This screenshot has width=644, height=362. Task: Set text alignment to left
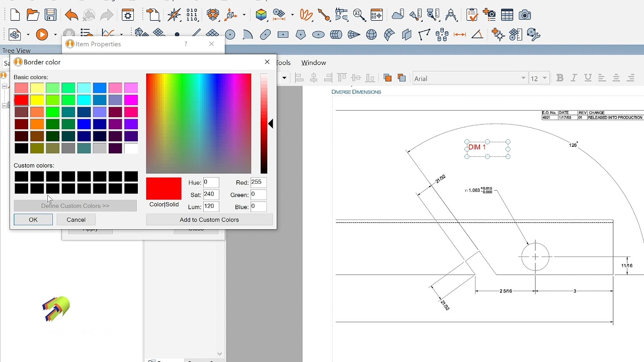click(x=602, y=78)
